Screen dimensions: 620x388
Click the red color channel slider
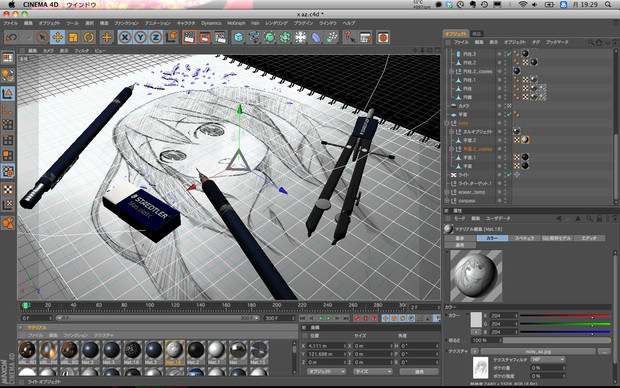pyautogui.click(x=565, y=316)
